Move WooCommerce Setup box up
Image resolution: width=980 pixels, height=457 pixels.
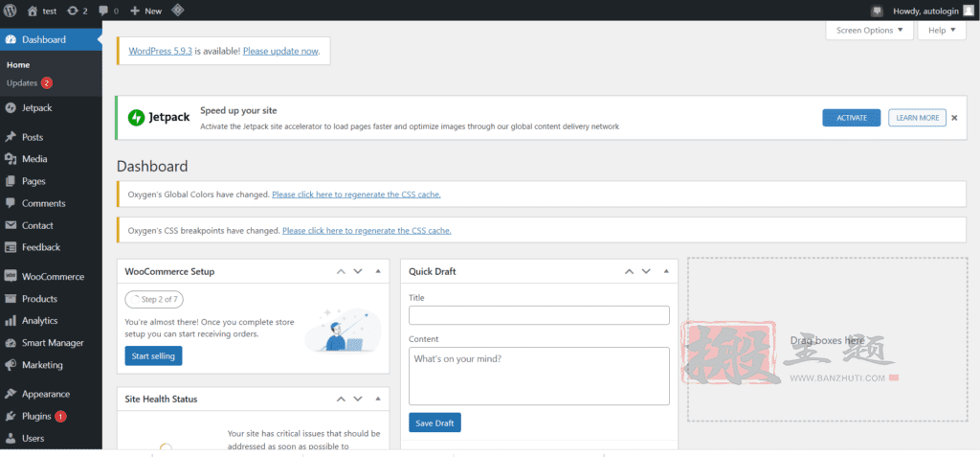(341, 272)
